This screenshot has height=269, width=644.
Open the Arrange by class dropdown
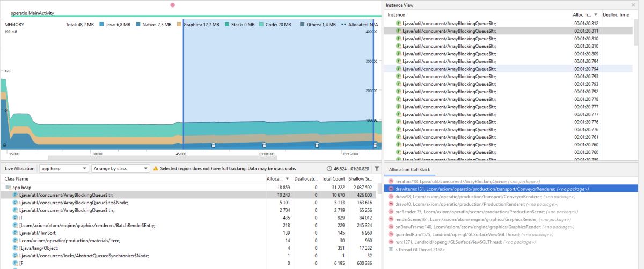click(x=120, y=168)
